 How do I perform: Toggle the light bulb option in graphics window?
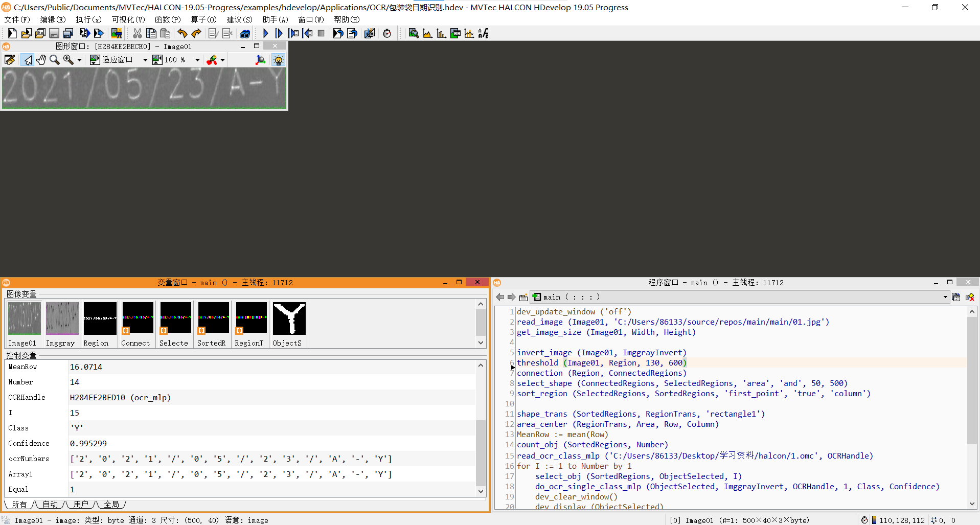278,60
